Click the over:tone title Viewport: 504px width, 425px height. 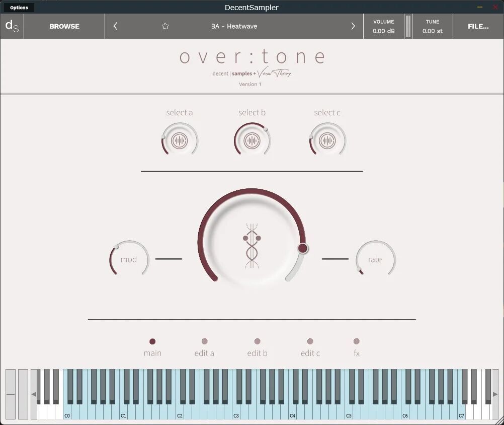pyautogui.click(x=253, y=56)
